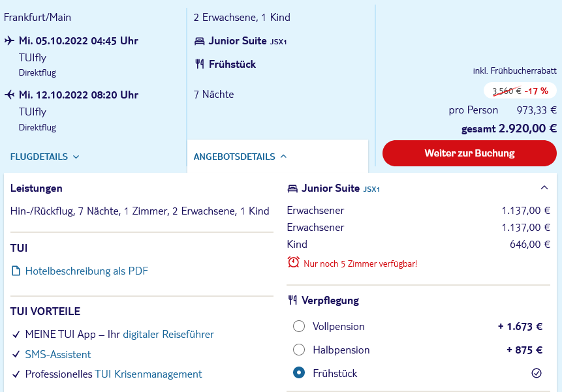Collapse the Junior Suite price panel chevron

pyautogui.click(x=544, y=188)
